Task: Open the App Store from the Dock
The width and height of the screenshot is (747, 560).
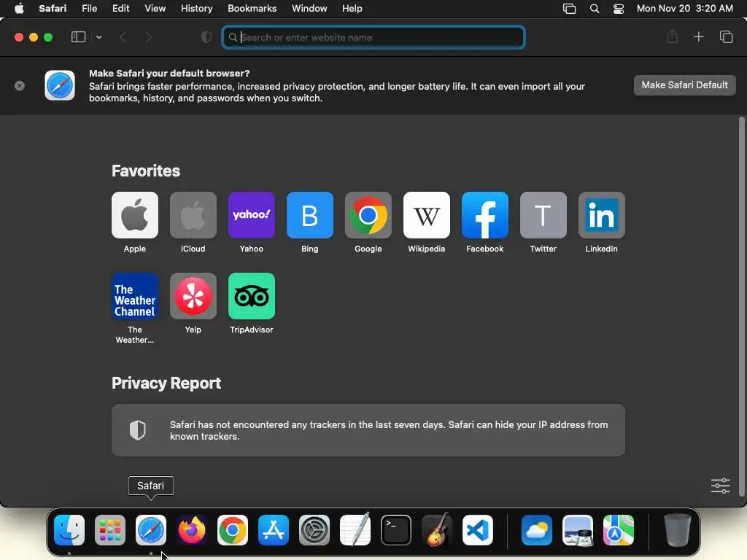Action: [x=274, y=529]
